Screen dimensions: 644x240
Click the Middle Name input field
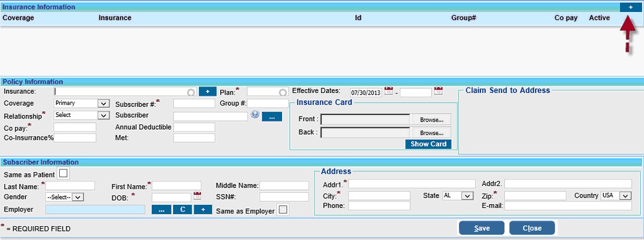click(x=284, y=186)
